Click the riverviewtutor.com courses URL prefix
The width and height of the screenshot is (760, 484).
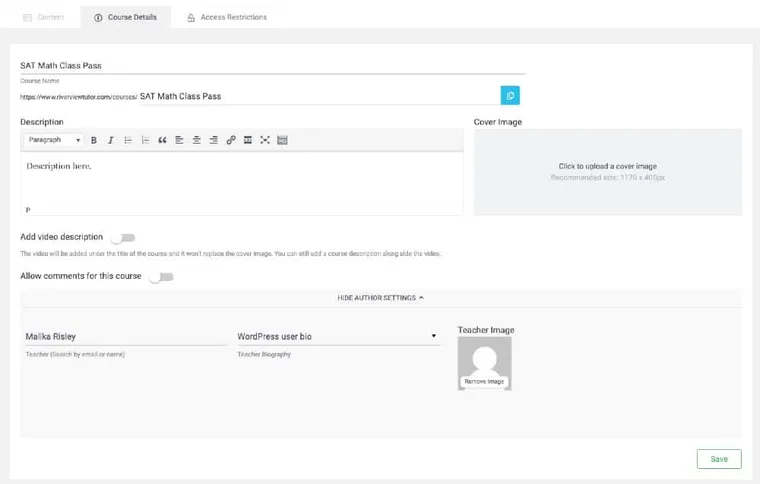[x=79, y=97]
